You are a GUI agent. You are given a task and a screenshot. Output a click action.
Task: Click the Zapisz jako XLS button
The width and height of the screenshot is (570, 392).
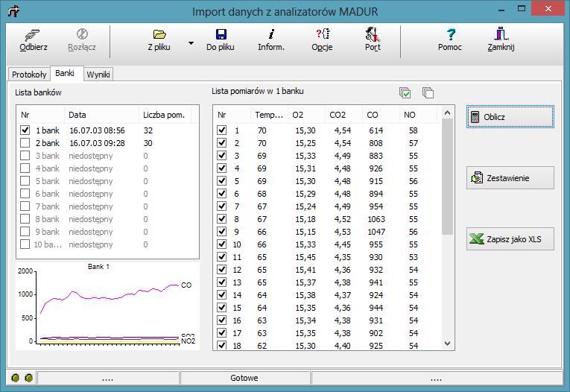510,239
